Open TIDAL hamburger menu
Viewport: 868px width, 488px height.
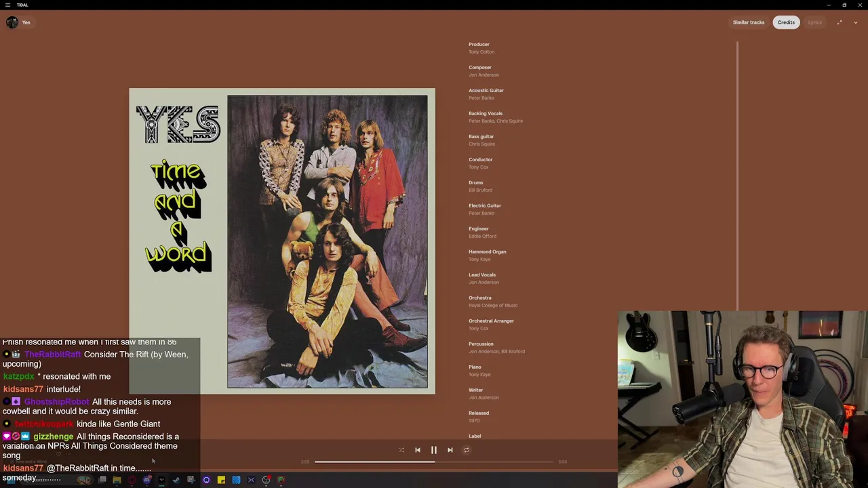click(x=7, y=5)
